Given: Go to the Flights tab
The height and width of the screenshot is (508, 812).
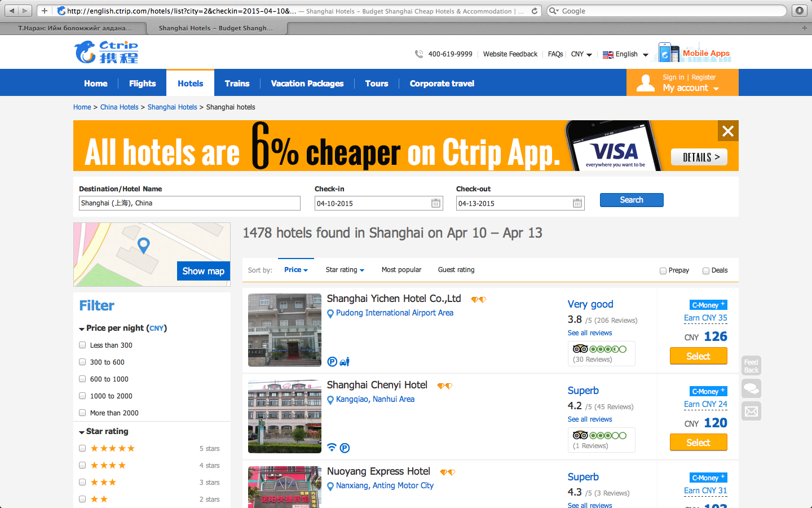Looking at the screenshot, I should [x=142, y=84].
